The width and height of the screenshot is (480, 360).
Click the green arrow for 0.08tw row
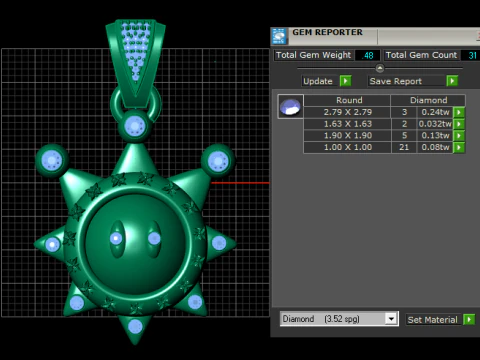(459, 147)
